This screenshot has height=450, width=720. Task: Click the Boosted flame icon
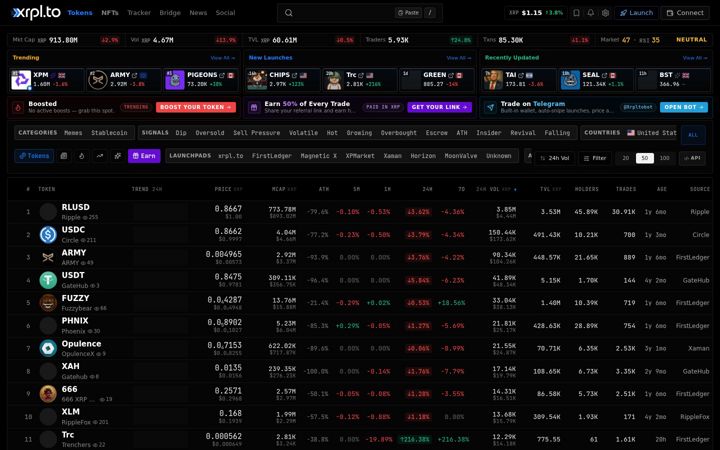(18, 107)
